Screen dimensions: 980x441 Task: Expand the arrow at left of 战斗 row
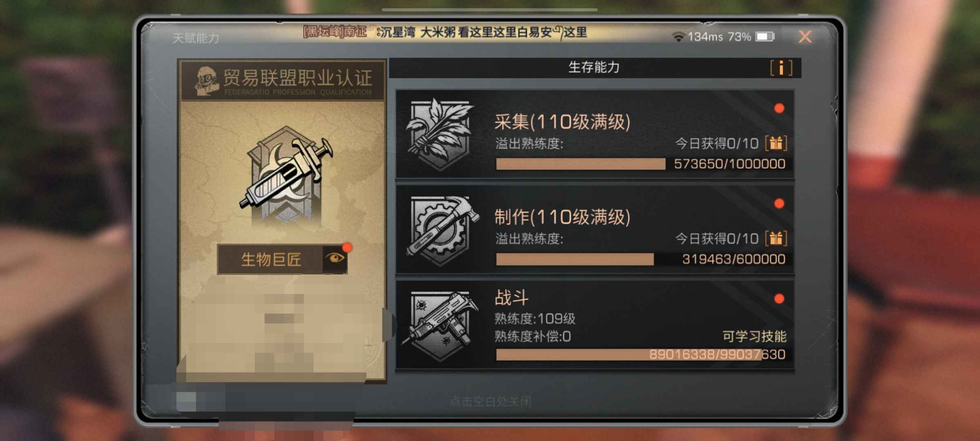point(389,325)
